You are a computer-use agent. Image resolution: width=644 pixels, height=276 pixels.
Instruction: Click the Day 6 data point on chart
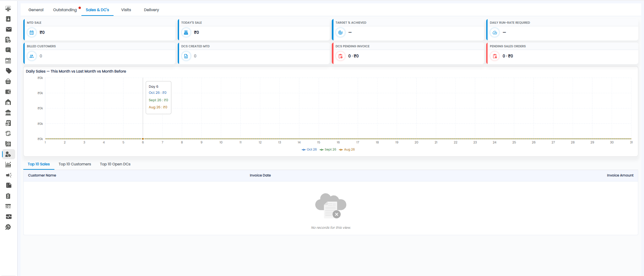coord(143,139)
